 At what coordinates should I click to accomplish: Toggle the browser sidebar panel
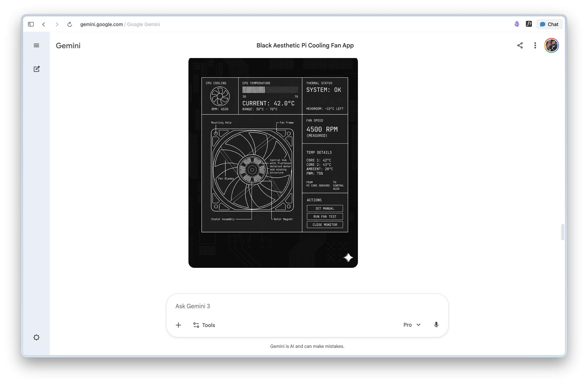31,24
